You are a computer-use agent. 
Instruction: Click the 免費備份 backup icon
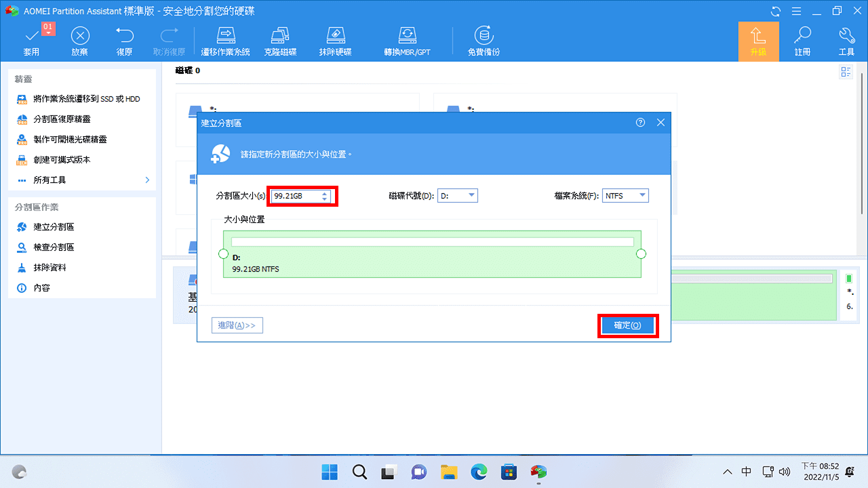point(483,41)
